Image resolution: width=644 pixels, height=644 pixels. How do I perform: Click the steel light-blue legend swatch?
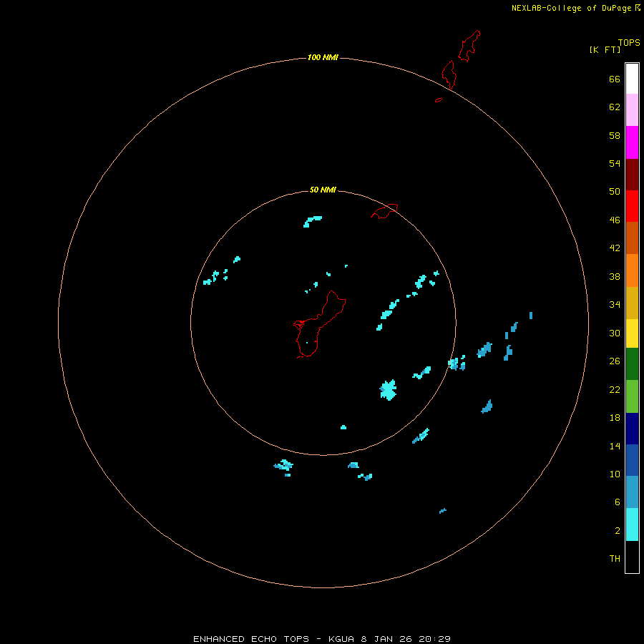tap(632, 492)
